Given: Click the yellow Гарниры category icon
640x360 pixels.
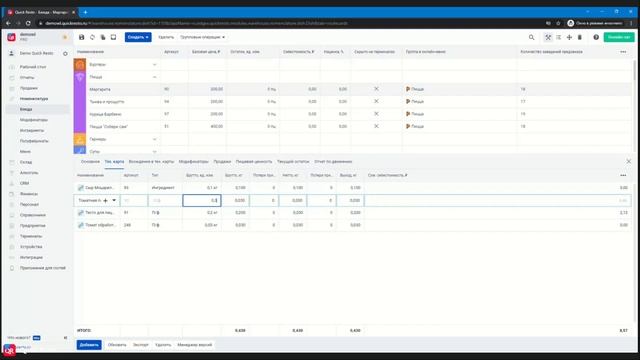Looking at the screenshot, I should pos(80,139).
